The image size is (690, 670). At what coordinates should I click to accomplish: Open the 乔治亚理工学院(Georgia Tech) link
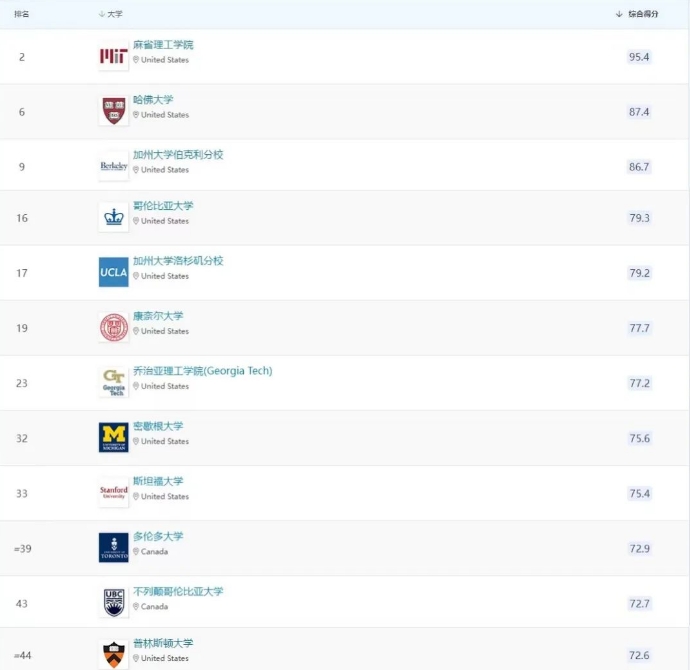coord(202,371)
